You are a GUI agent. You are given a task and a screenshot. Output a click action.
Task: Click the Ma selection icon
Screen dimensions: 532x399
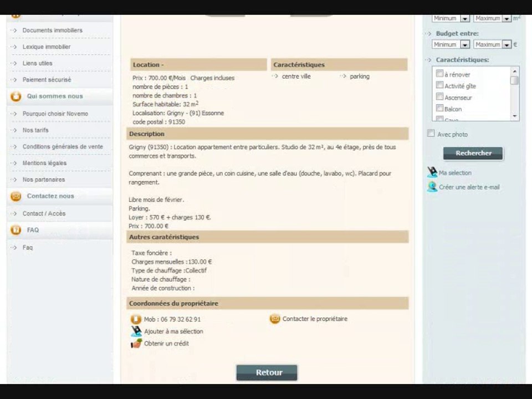[x=432, y=172]
